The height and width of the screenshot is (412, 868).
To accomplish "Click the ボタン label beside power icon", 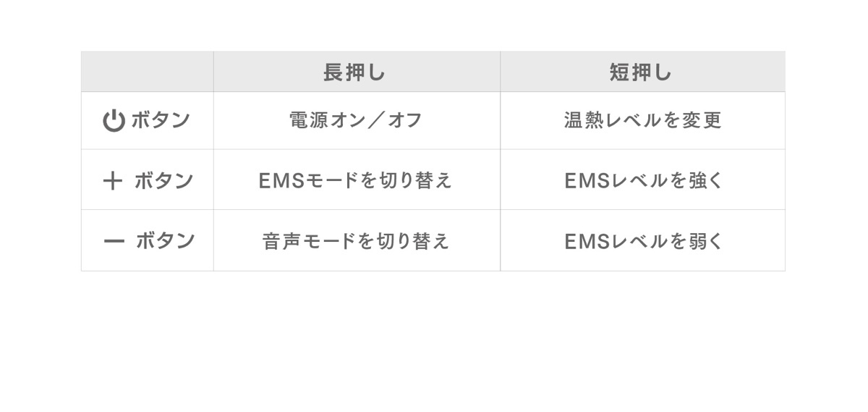I will point(161,120).
